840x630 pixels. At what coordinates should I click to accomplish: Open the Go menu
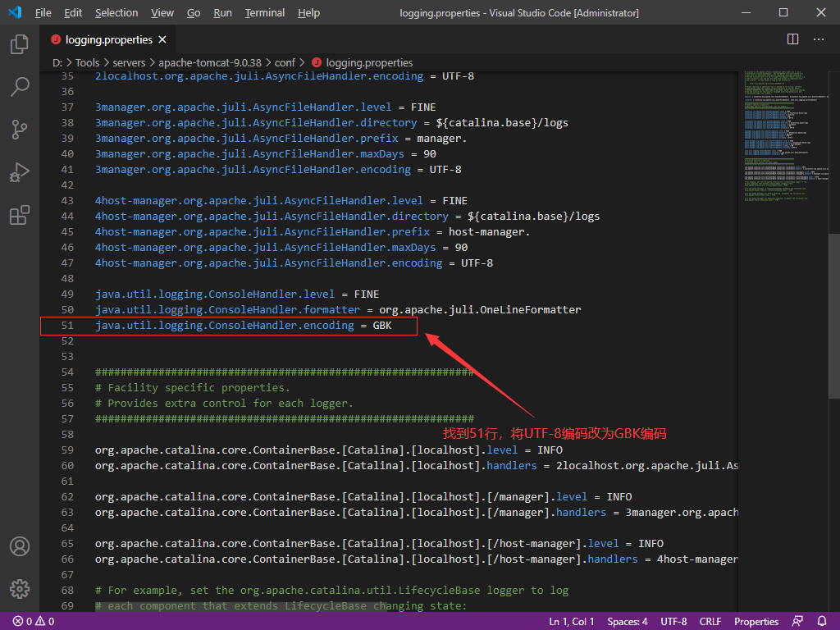click(x=194, y=13)
